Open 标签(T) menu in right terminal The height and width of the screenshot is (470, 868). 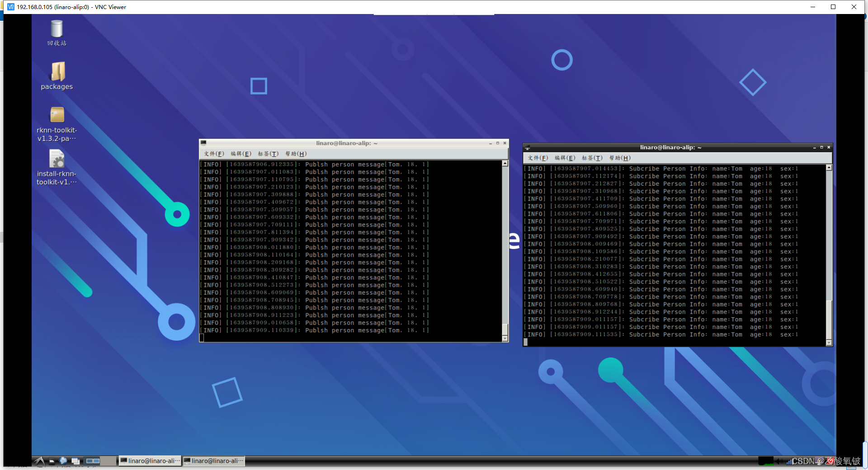coord(592,158)
